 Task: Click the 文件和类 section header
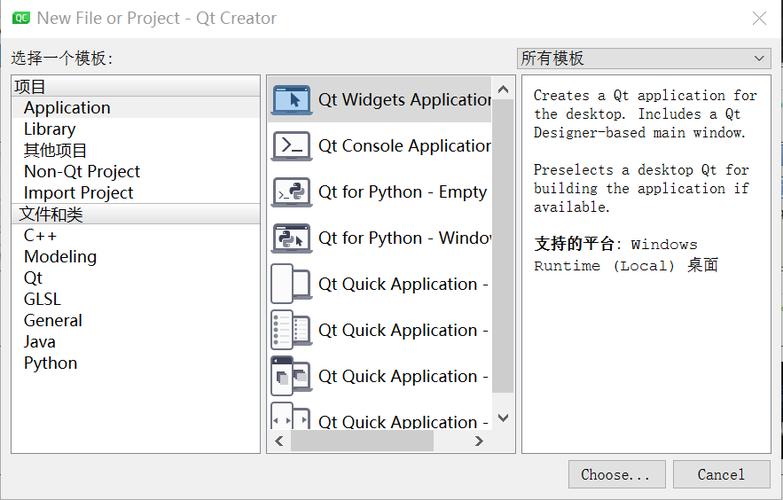(x=136, y=214)
